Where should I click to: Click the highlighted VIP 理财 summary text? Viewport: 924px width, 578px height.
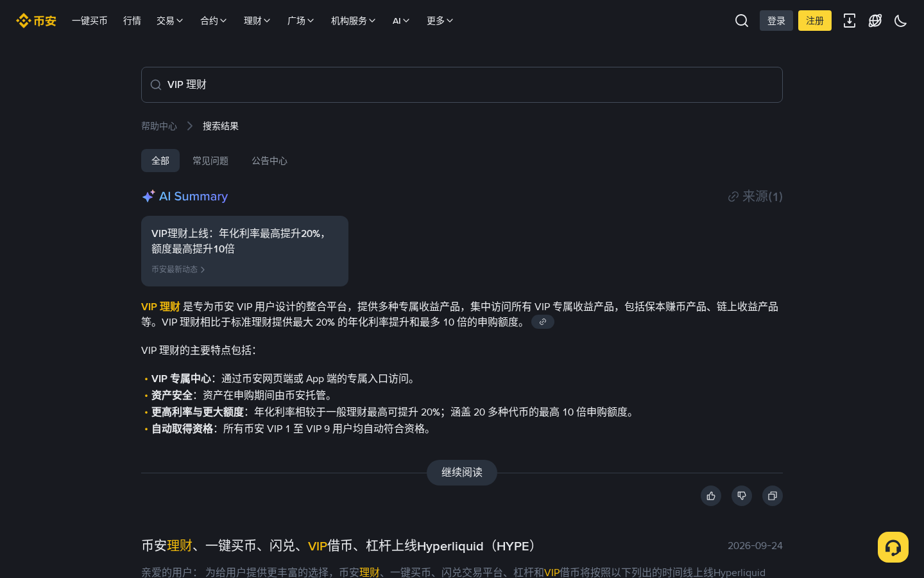pyautogui.click(x=160, y=306)
